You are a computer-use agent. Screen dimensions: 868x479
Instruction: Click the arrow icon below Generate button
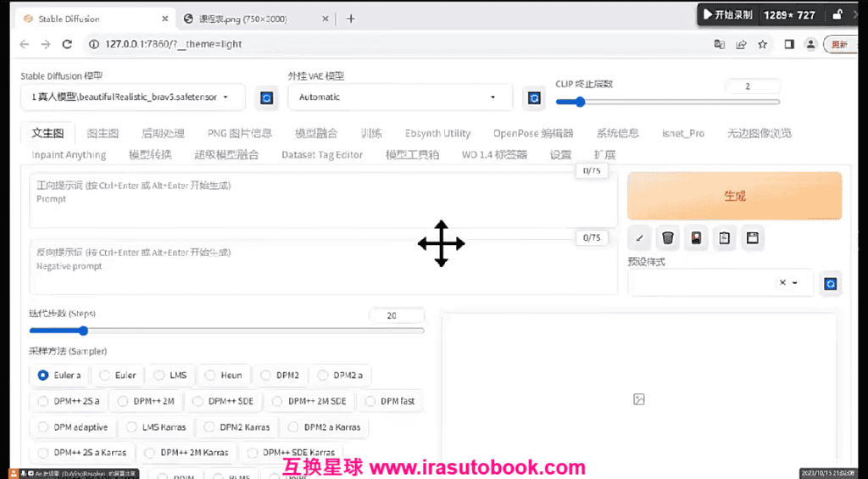[x=639, y=239]
